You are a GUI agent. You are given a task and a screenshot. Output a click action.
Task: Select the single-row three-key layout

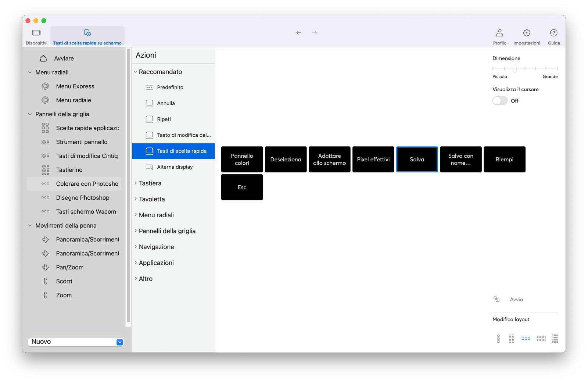[x=526, y=339]
